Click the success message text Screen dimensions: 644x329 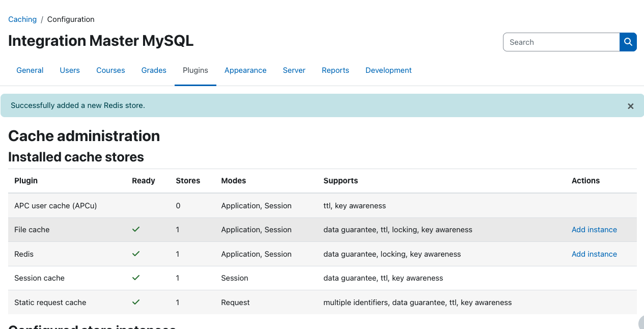[78, 105]
